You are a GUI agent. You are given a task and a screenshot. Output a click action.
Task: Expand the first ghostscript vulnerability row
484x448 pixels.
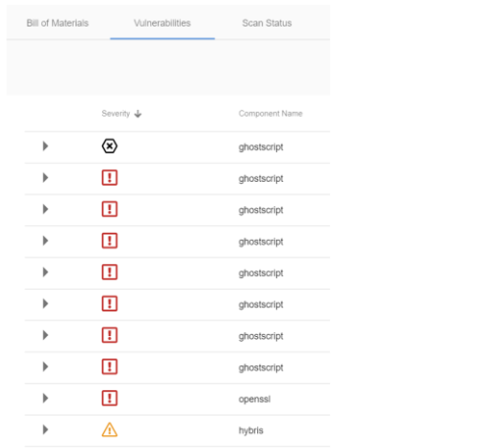point(45,146)
